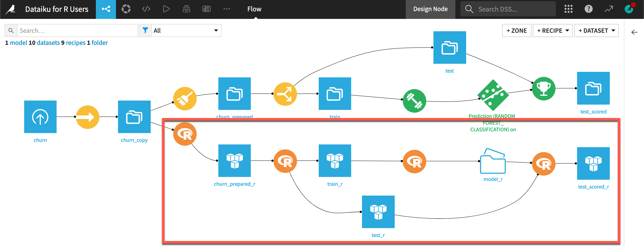Click inside the Search DSS field
The width and height of the screenshot is (644, 246).
[x=508, y=9]
